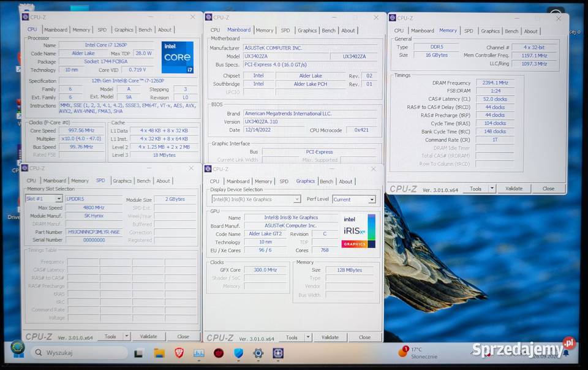Click the Level 3 cache value 18 MBytes
Image resolution: width=588 pixels, height=370 pixels.
coord(164,155)
